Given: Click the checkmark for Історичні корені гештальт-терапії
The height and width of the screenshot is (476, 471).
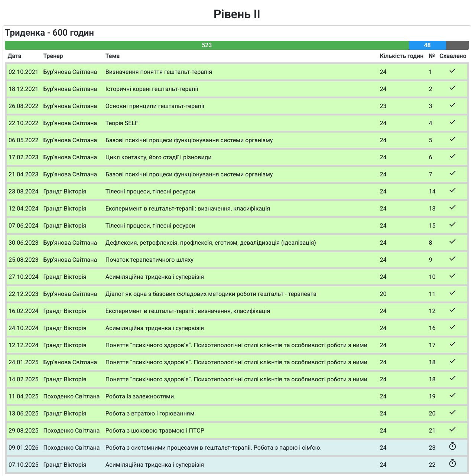Looking at the screenshot, I should (x=452, y=88).
